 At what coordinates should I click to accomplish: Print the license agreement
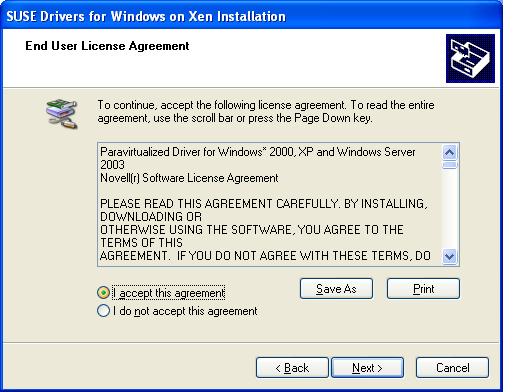[x=423, y=289]
